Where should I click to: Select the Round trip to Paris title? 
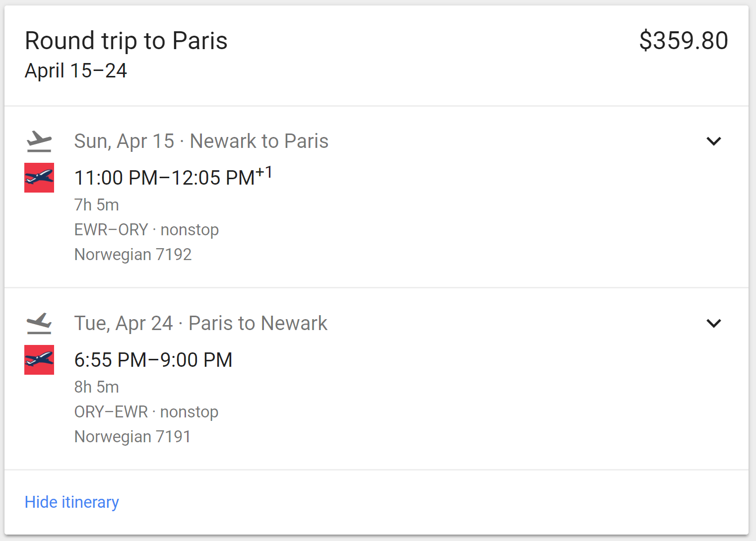126,41
